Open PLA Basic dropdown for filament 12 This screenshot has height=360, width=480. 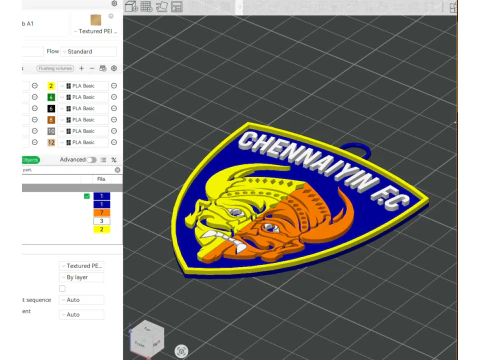pos(83,143)
